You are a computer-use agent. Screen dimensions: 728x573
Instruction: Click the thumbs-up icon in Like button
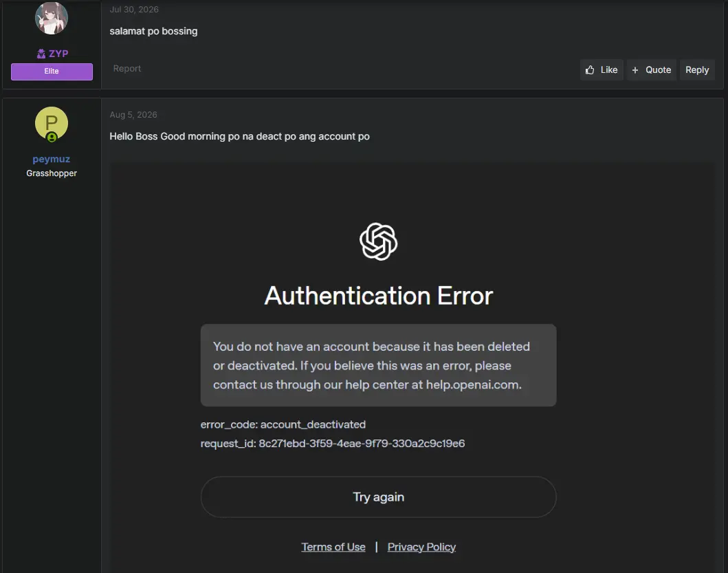[590, 69]
